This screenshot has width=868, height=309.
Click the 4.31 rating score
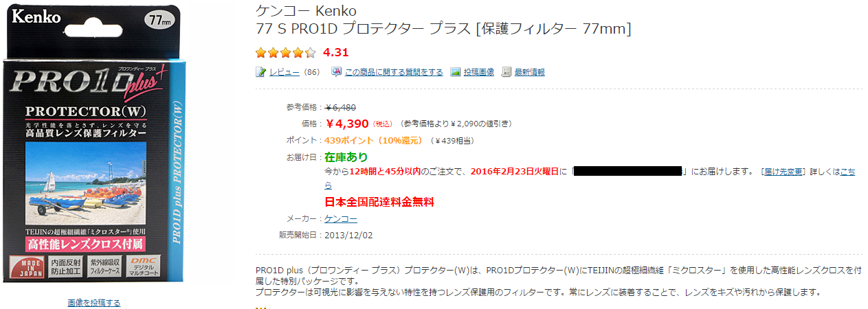[x=336, y=52]
